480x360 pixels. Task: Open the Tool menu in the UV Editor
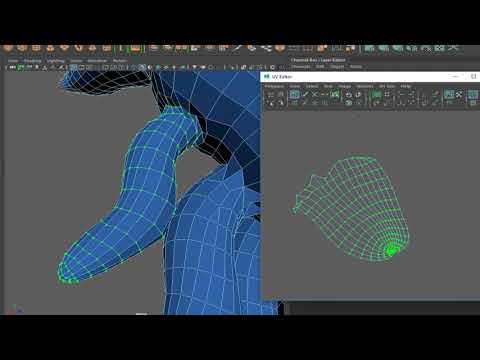[328, 86]
